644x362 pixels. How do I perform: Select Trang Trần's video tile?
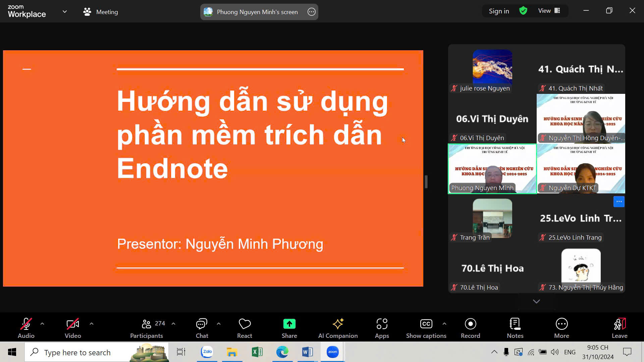tap(492, 218)
